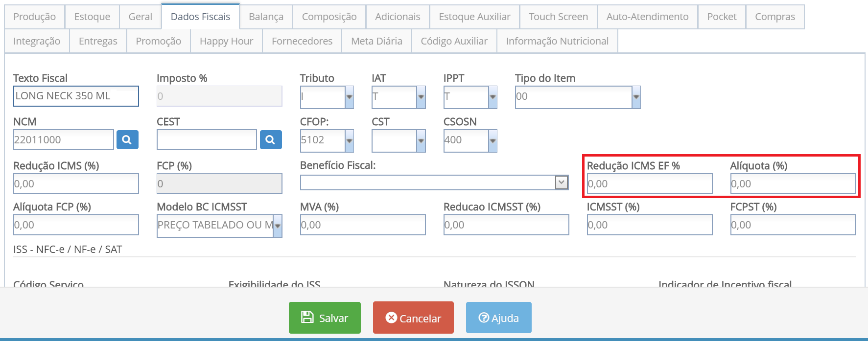Screen dimensions: 868x341
Task: Click the Redução ICMS EF % field
Action: tap(650, 184)
